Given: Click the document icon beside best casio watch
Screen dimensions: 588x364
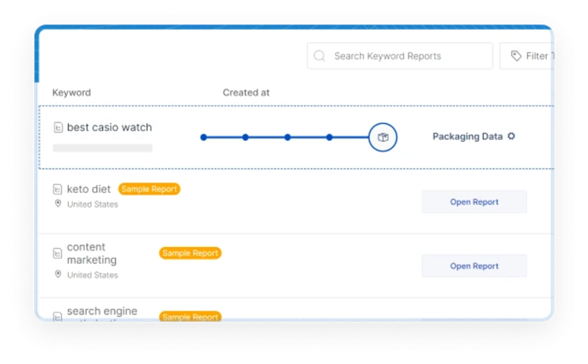Looking at the screenshot, I should tap(57, 127).
